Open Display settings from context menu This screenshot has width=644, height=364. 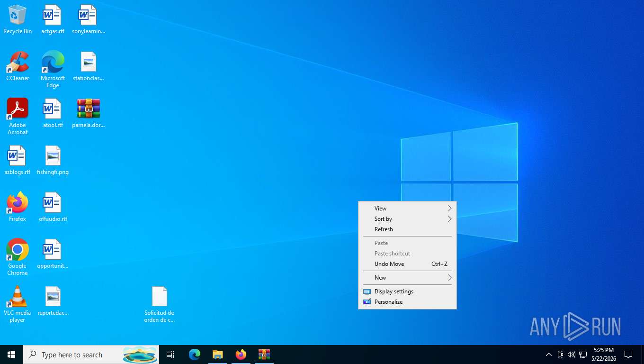(x=407, y=291)
